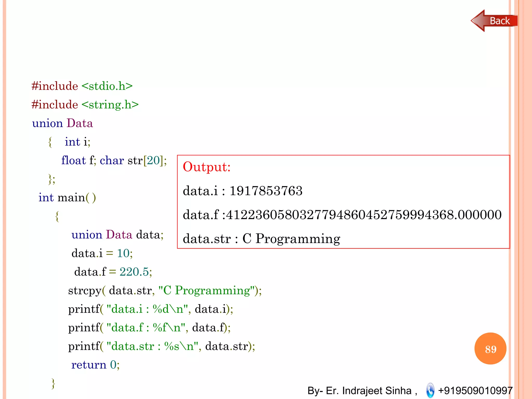
Task: Click the blue phone icon in footer
Action: (430, 390)
